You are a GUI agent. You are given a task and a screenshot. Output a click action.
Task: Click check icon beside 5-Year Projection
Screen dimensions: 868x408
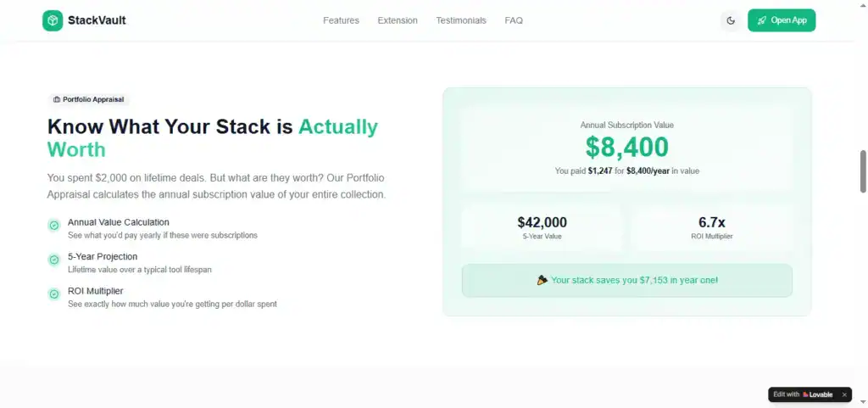53,260
